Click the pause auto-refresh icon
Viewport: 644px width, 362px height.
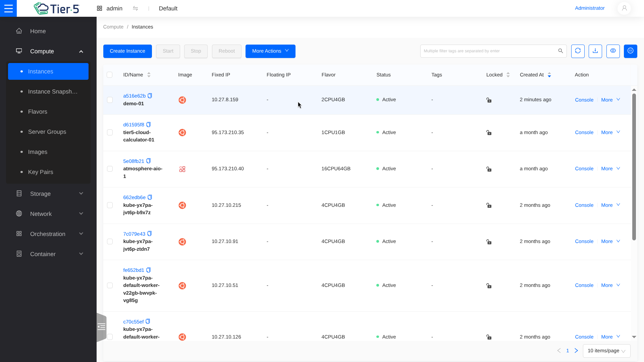click(x=630, y=51)
